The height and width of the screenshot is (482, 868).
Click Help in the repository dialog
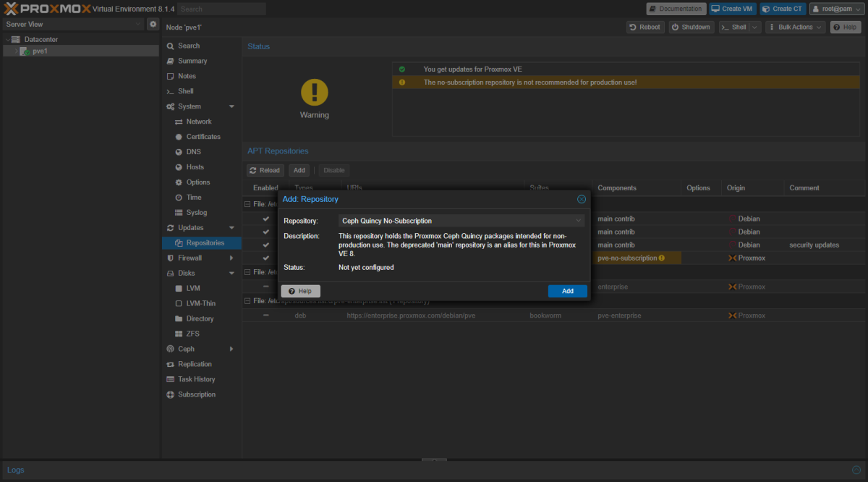coord(300,291)
